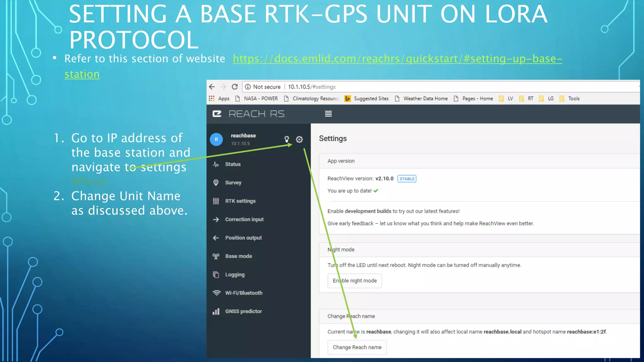644x362 pixels.
Task: Click the Survey location pin icon
Action: (x=216, y=183)
